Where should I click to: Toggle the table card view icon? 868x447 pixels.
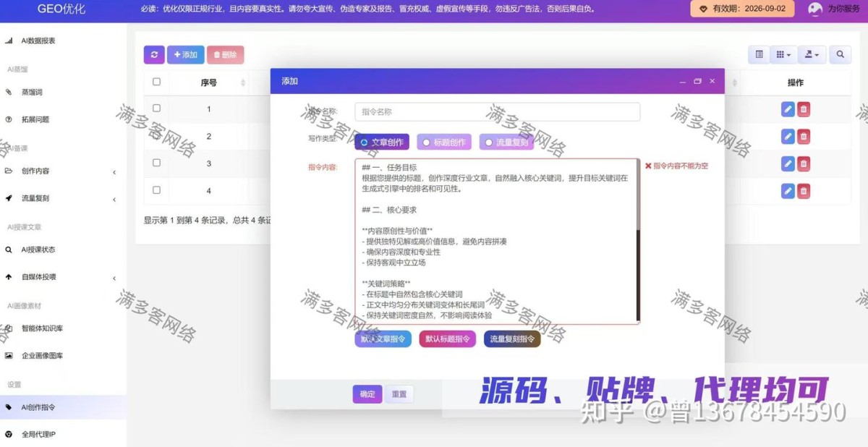(x=759, y=55)
